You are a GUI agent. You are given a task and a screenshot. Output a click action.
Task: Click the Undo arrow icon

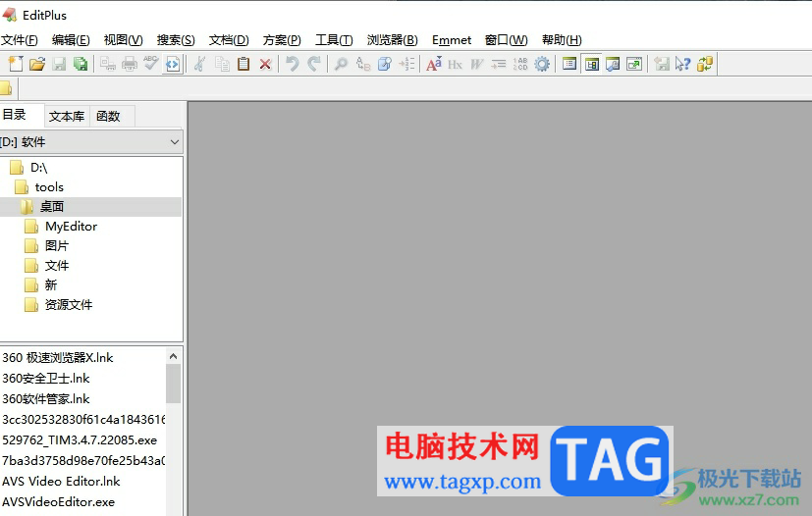(293, 64)
